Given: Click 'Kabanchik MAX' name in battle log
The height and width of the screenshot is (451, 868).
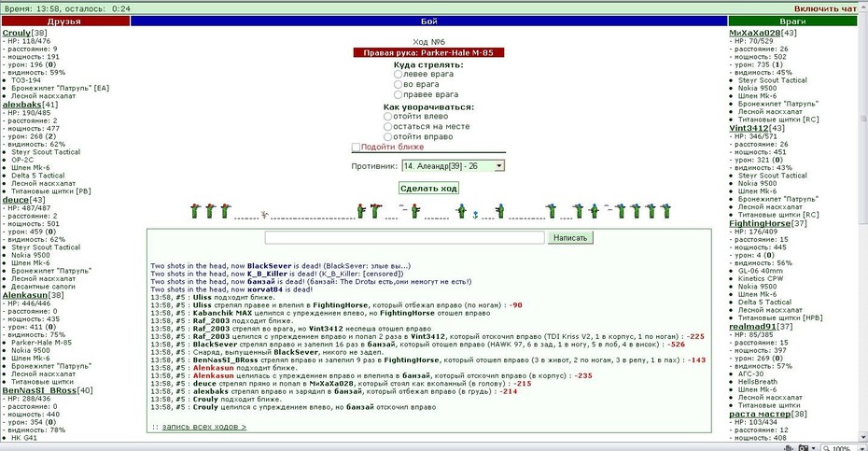Looking at the screenshot, I should [x=222, y=313].
